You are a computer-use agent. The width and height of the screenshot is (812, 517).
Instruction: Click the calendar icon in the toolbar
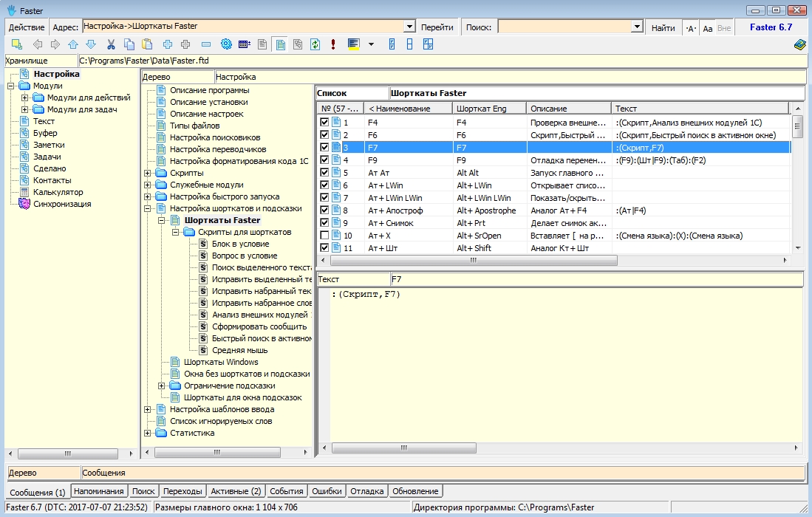245,44
